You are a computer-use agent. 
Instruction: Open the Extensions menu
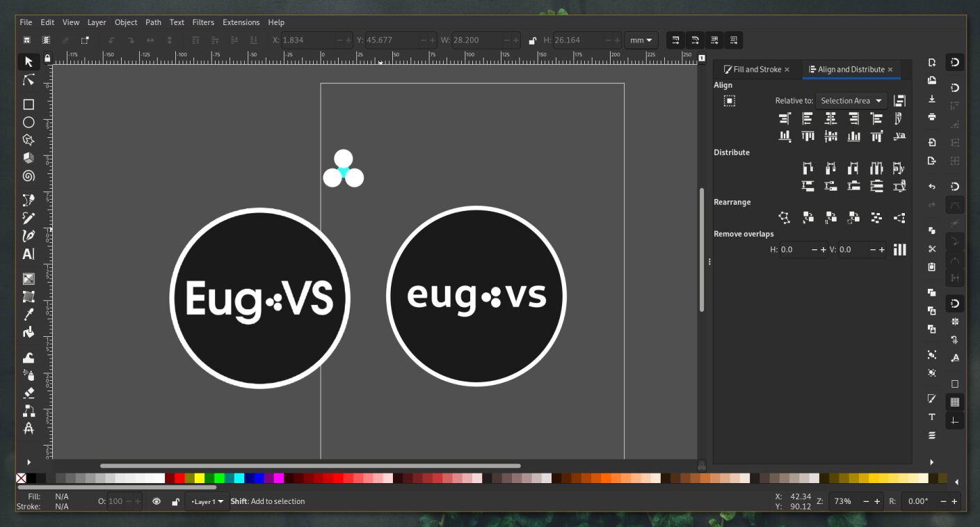[241, 22]
